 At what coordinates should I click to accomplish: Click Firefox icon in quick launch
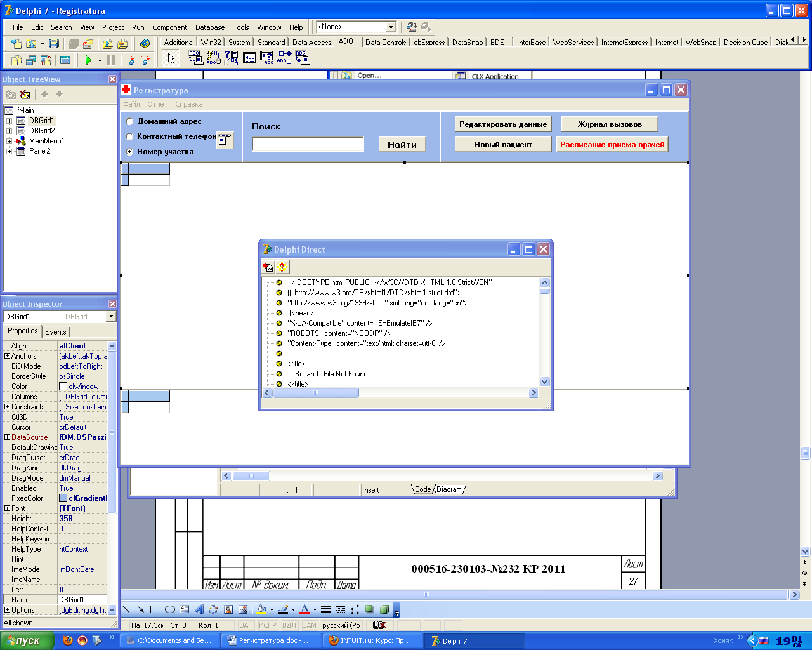click(67, 641)
